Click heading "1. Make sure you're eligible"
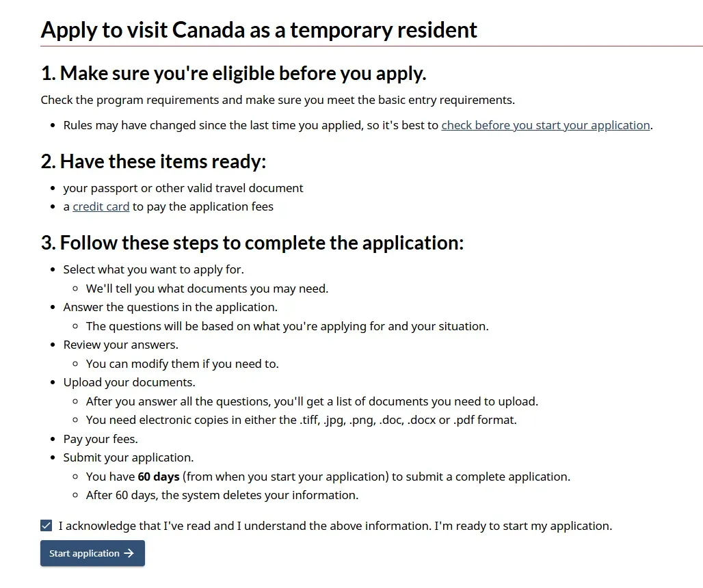 233,73
